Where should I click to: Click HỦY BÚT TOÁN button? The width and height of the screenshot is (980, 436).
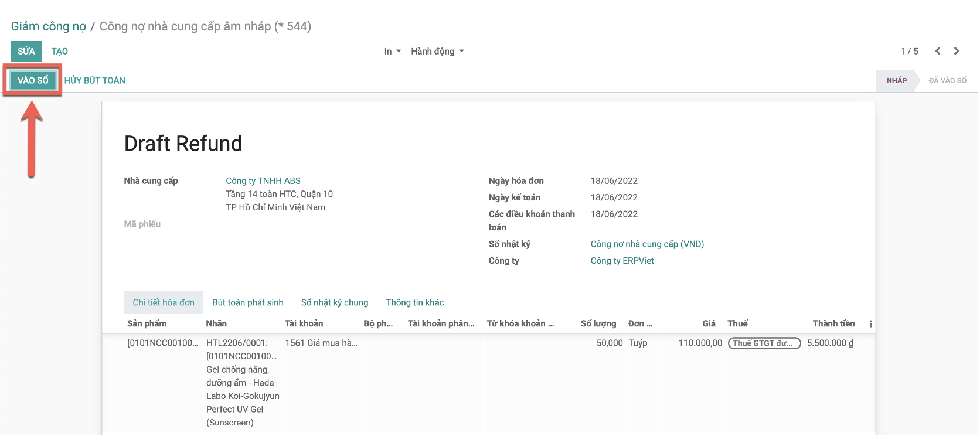95,81
